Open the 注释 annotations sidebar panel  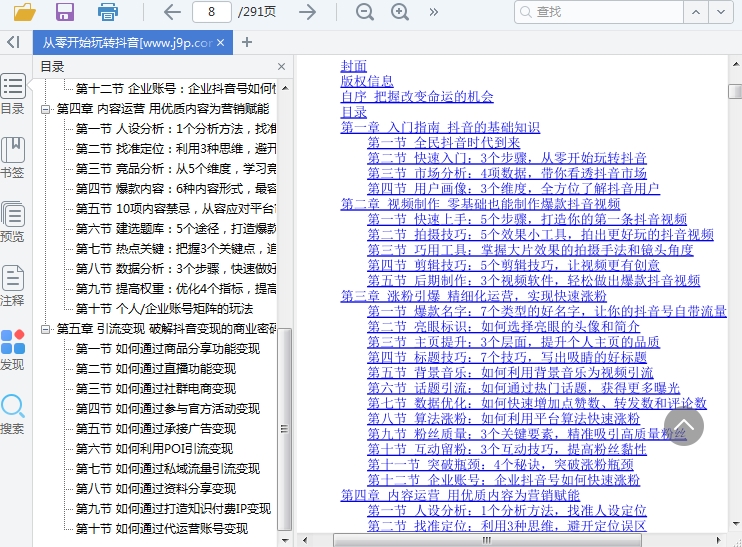(13, 285)
